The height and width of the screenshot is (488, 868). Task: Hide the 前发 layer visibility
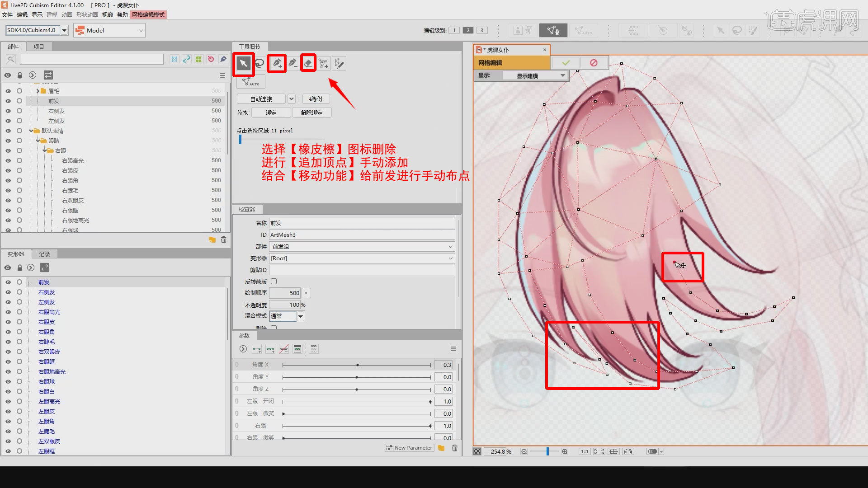coord(8,100)
